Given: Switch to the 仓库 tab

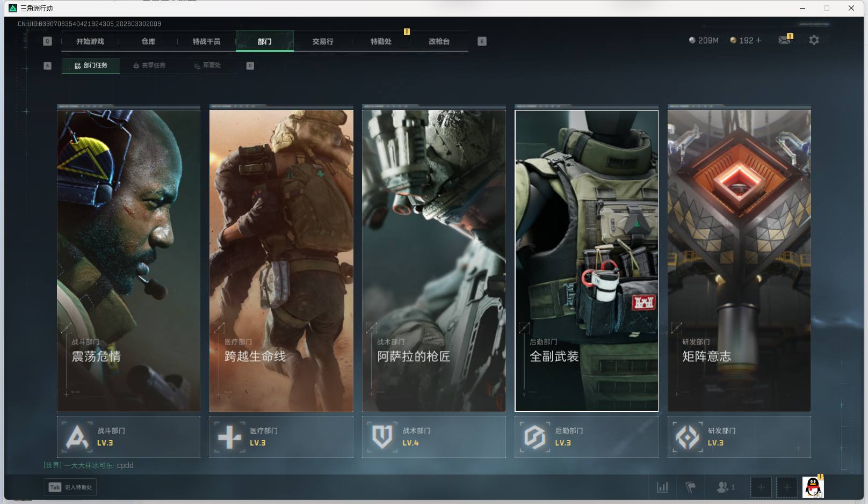Looking at the screenshot, I should click(148, 41).
